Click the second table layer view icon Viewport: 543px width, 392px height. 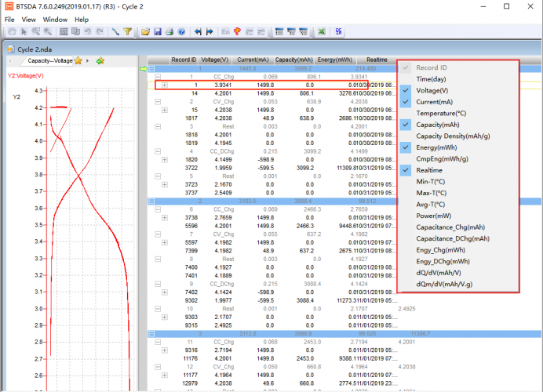coord(291,32)
